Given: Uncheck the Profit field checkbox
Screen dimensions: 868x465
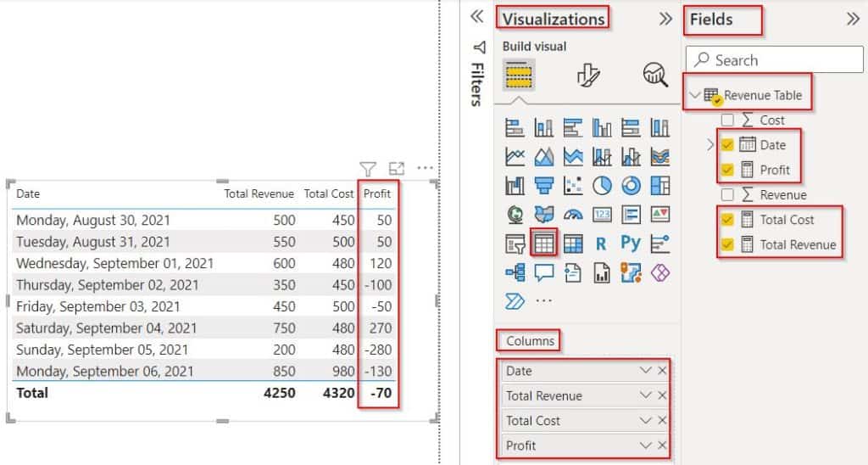Looking at the screenshot, I should coord(727,171).
